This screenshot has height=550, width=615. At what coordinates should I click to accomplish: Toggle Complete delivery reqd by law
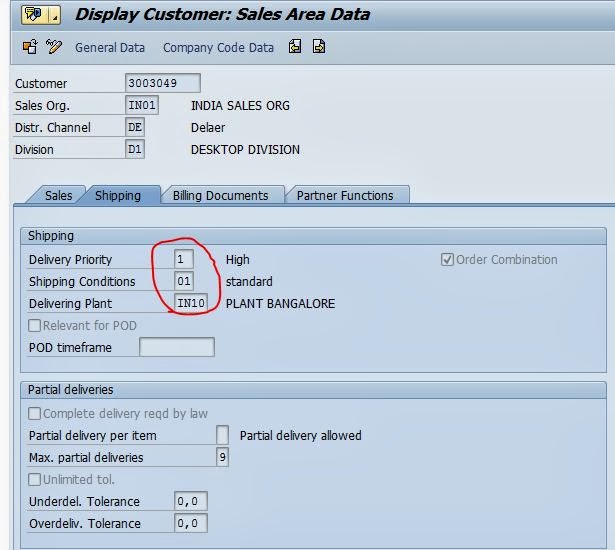tap(35, 413)
